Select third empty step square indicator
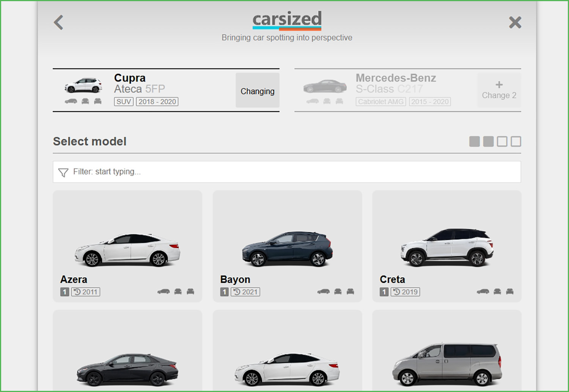 [x=502, y=141]
